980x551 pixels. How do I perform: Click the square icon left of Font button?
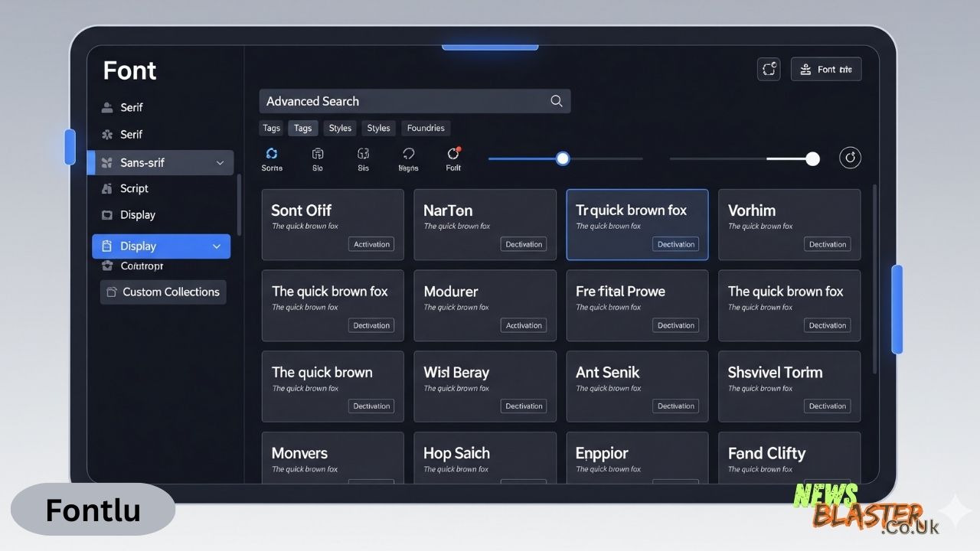768,70
